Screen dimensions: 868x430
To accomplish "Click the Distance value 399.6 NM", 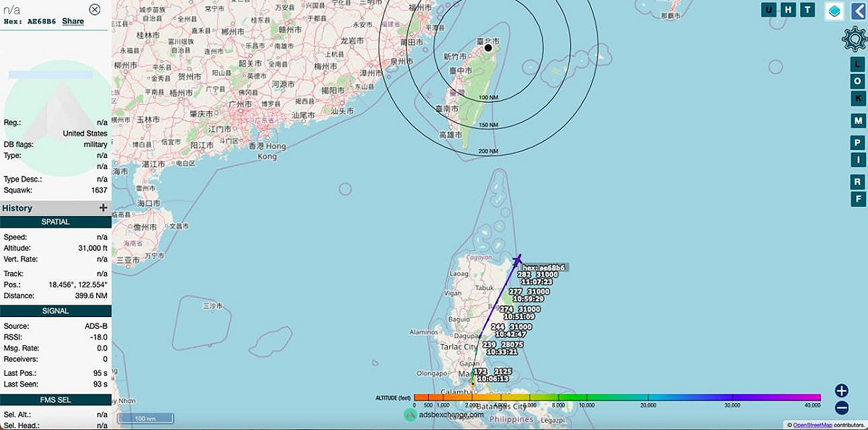I will [x=91, y=295].
